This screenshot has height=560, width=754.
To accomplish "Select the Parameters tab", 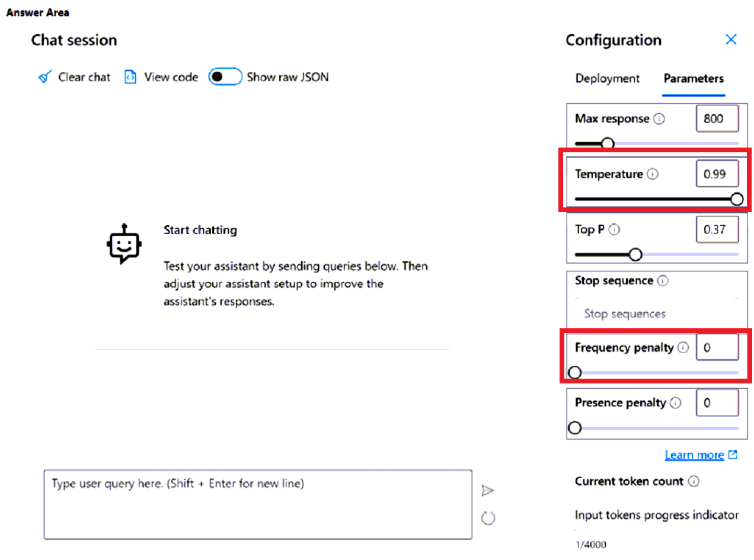I will [694, 78].
